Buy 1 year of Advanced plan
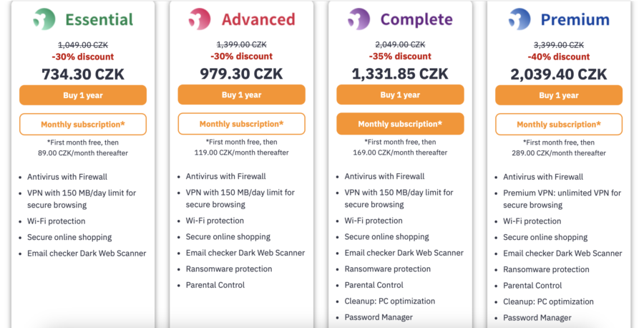 (x=242, y=95)
